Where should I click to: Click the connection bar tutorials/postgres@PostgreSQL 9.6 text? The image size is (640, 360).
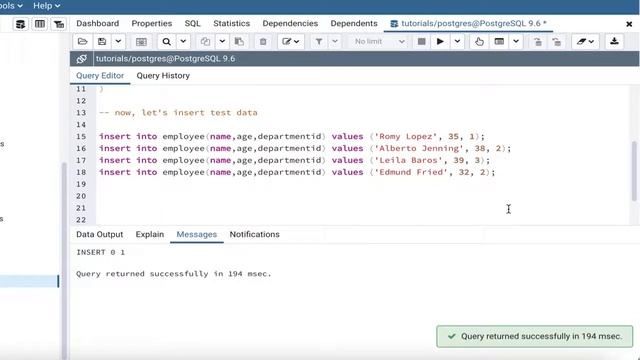pyautogui.click(x=165, y=59)
